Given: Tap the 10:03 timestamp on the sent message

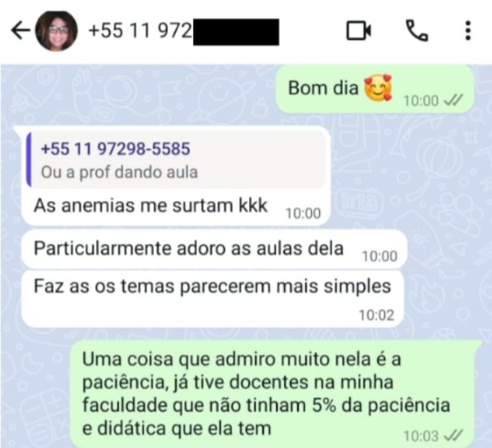Looking at the screenshot, I should (420, 436).
